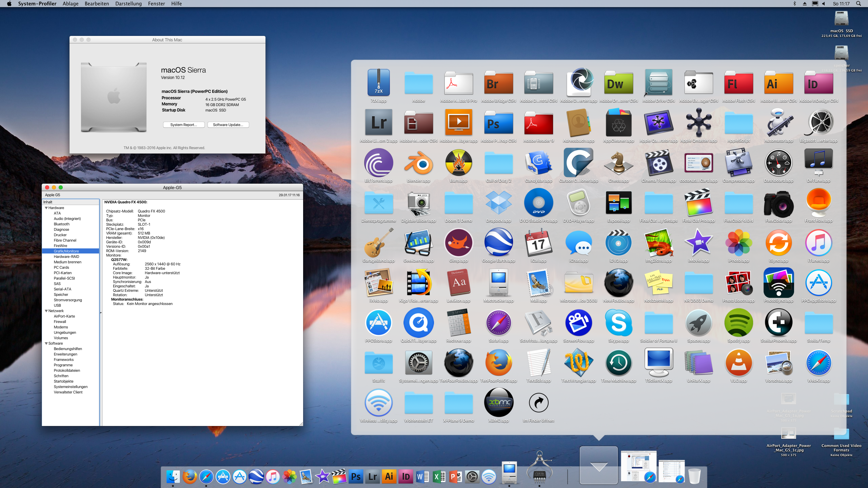Open the Trash in the Dock
Viewport: 868px width, 488px height.
pyautogui.click(x=694, y=476)
